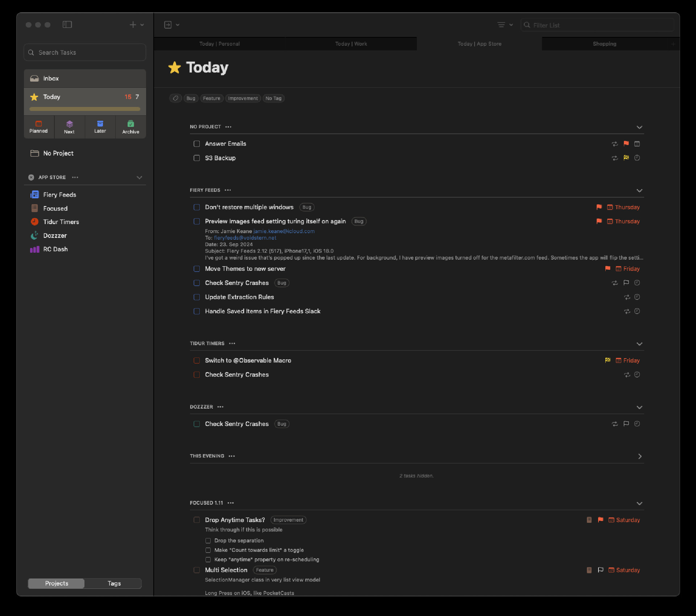Click repeat icon on Dozzzer Check Sentry Crashes

pyautogui.click(x=615, y=423)
